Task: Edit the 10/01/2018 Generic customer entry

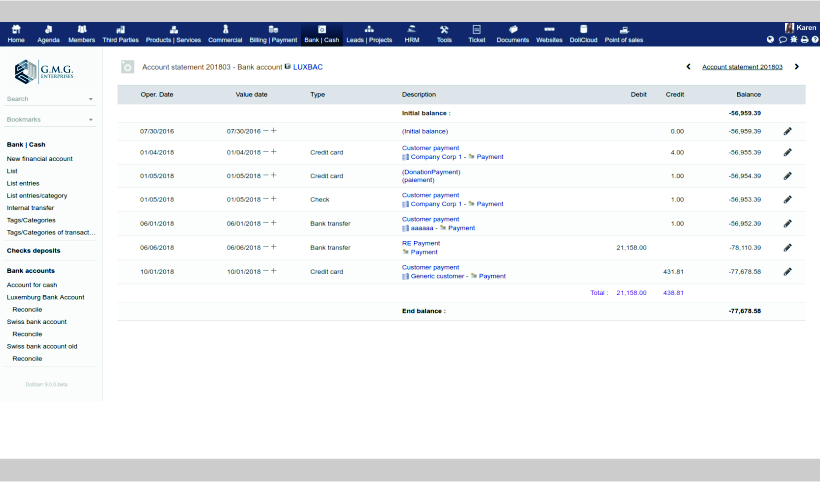Action: (x=787, y=271)
